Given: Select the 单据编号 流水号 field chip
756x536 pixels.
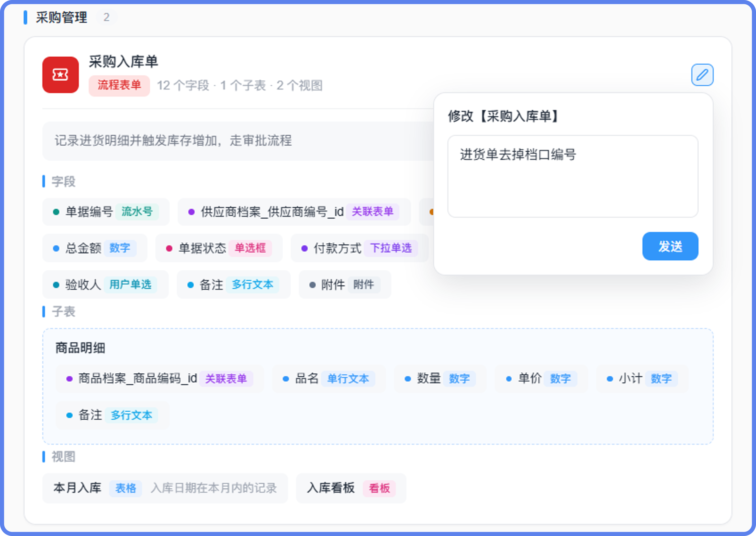Looking at the screenshot, I should [106, 212].
